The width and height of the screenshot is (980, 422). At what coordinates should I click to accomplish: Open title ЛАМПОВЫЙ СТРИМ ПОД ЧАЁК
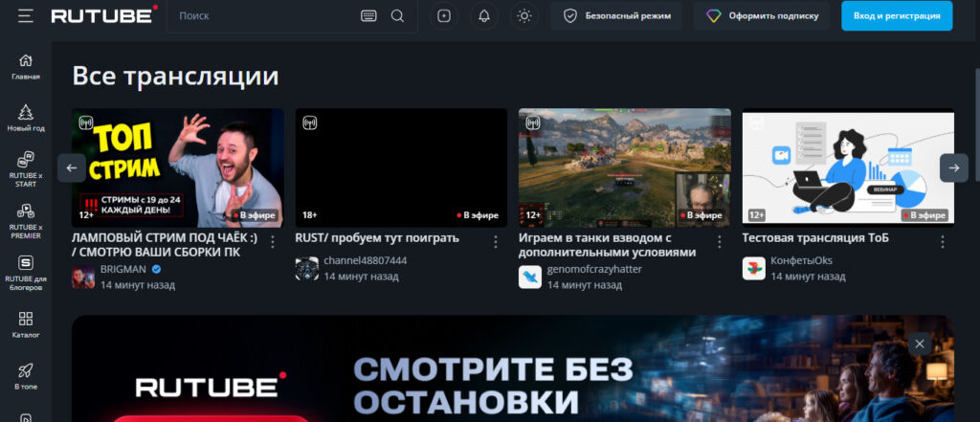[165, 245]
